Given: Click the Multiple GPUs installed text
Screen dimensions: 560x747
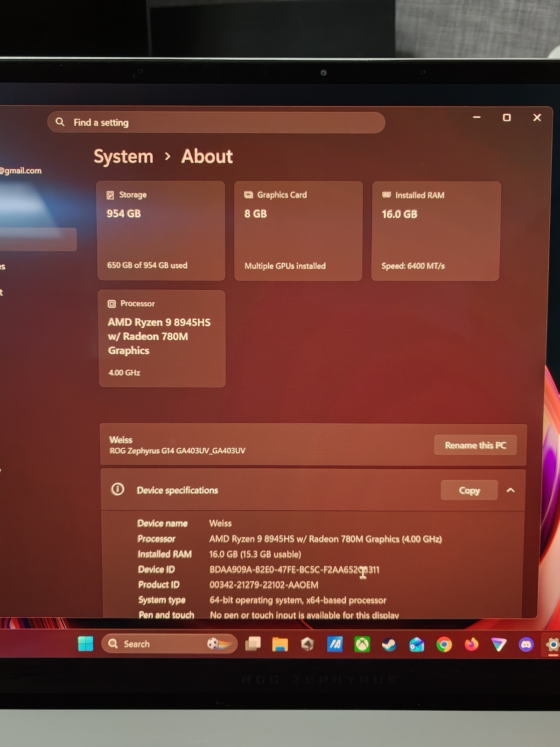Looking at the screenshot, I should [x=285, y=266].
